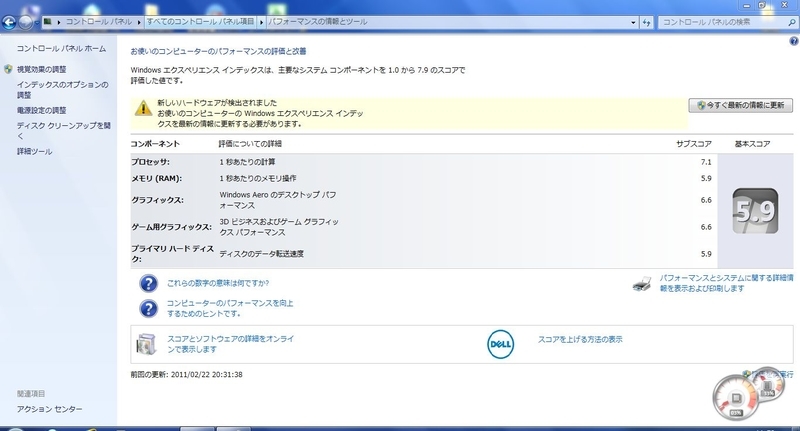
Task: Click 前回の更新: 2011/02/22 20:31:38 text
Action: click(187, 374)
